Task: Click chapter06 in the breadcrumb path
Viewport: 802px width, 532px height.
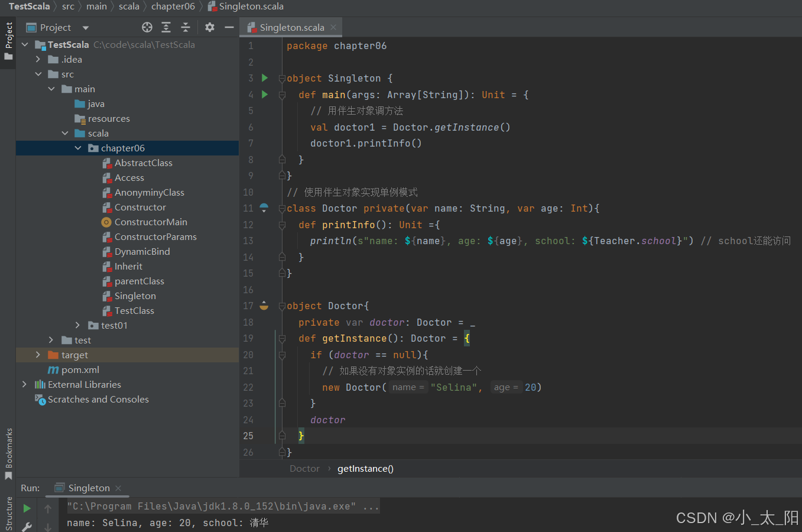Action: click(x=173, y=7)
